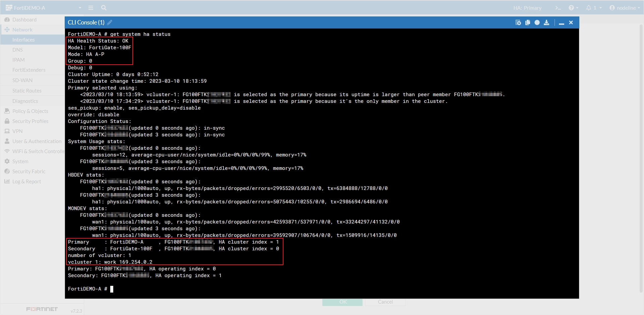Click 'System Usage stats:' heading line
644x315 pixels.
[x=96, y=141]
